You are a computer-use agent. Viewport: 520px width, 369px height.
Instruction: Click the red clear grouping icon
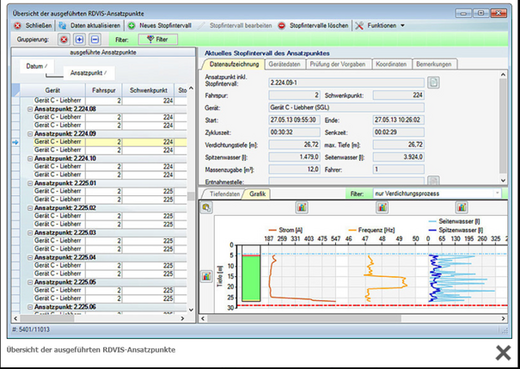click(64, 40)
